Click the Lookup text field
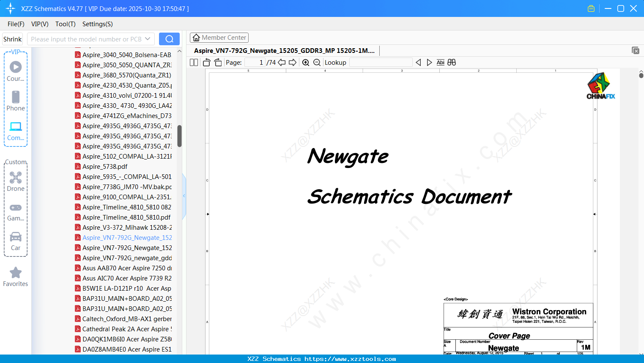 click(x=381, y=63)
